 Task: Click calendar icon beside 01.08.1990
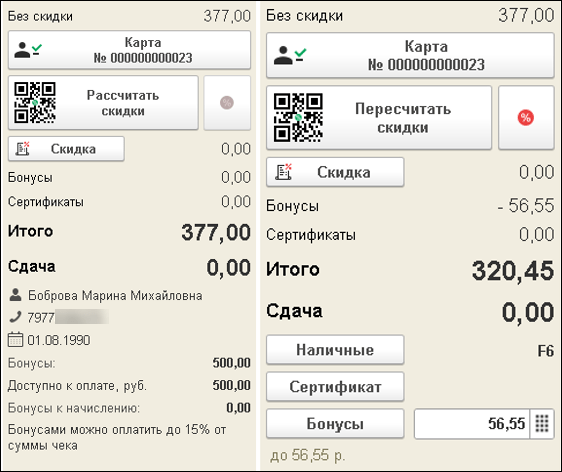[x=15, y=339]
